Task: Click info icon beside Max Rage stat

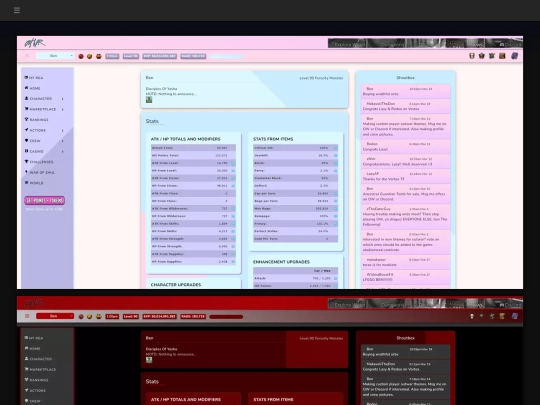Action: [x=335, y=208]
